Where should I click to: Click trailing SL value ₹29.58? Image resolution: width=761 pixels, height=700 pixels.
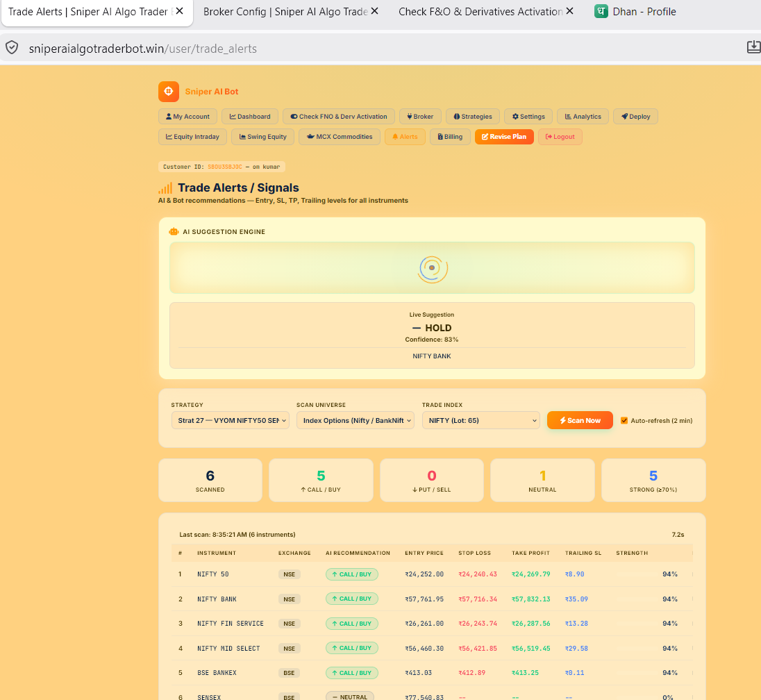(x=576, y=649)
